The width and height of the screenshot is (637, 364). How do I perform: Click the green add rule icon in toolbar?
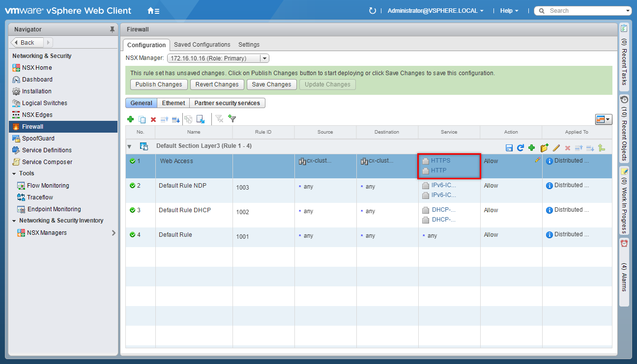point(130,119)
